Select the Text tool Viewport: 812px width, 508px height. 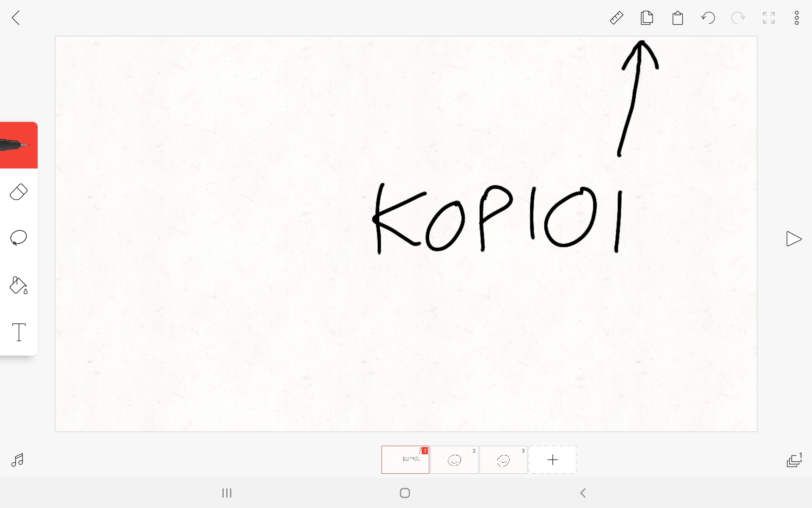[x=19, y=332]
